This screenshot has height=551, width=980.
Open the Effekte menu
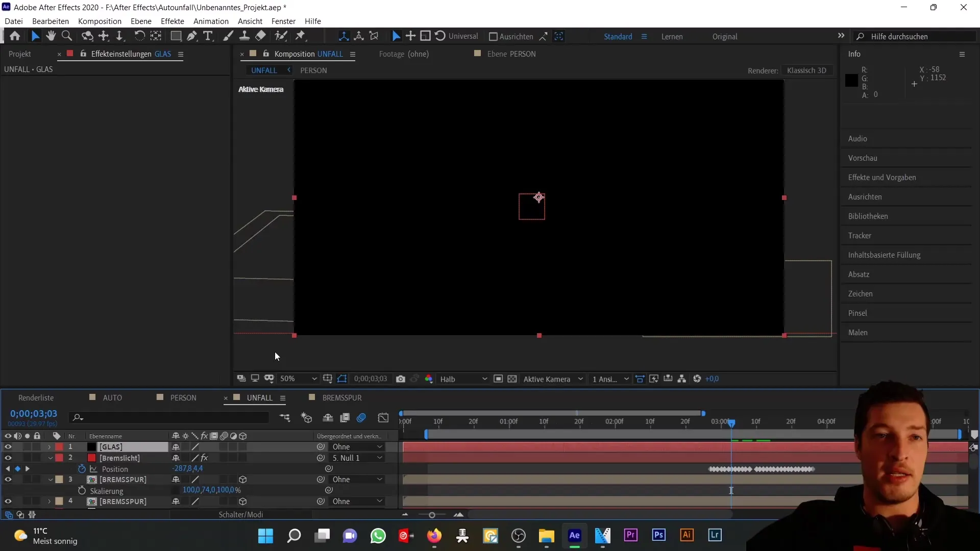(x=173, y=21)
